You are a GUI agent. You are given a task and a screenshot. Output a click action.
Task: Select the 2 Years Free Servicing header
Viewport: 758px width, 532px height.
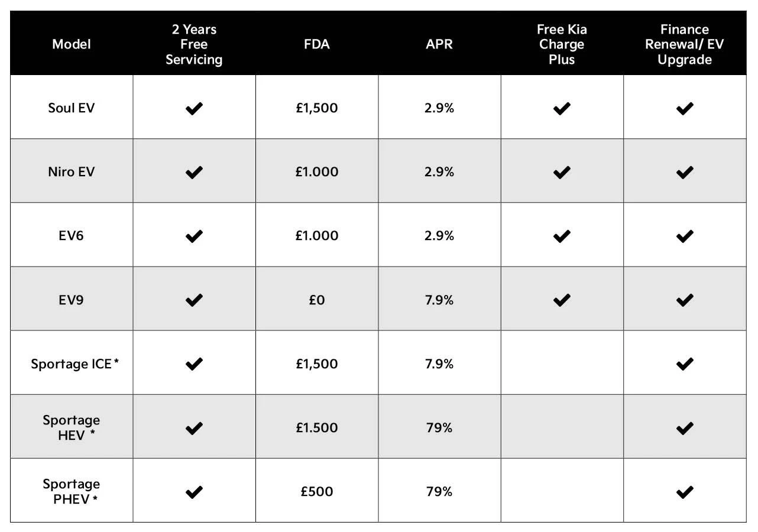point(194,44)
